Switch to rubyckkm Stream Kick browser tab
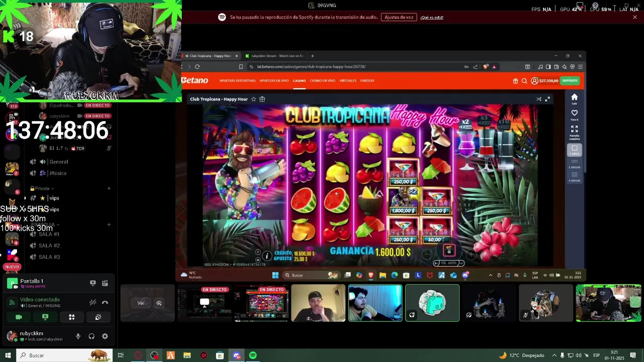The width and height of the screenshot is (644, 362). (274, 56)
